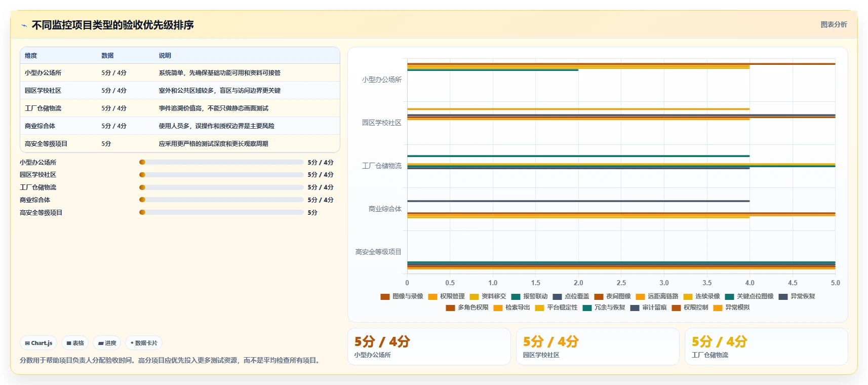Click the 小型办公场所 progress bar

pyautogui.click(x=221, y=162)
